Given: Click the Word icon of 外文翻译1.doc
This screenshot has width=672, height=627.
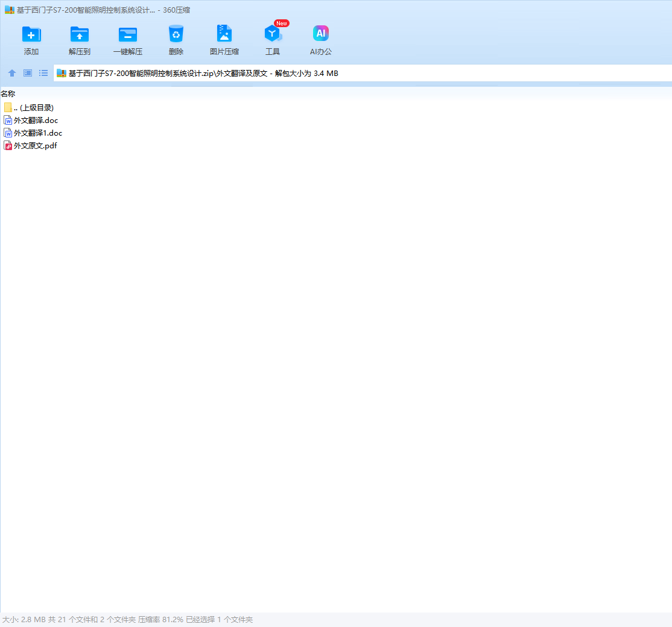Looking at the screenshot, I should 8,133.
